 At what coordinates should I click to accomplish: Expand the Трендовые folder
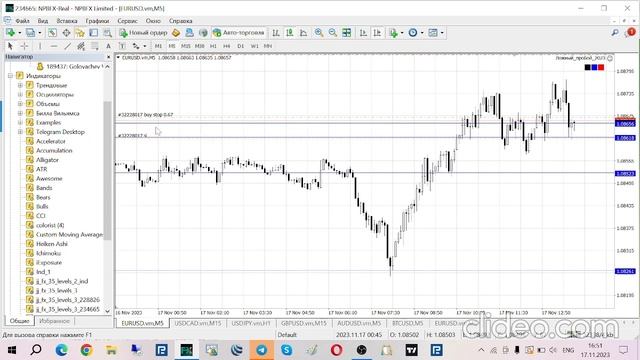[x=20, y=85]
